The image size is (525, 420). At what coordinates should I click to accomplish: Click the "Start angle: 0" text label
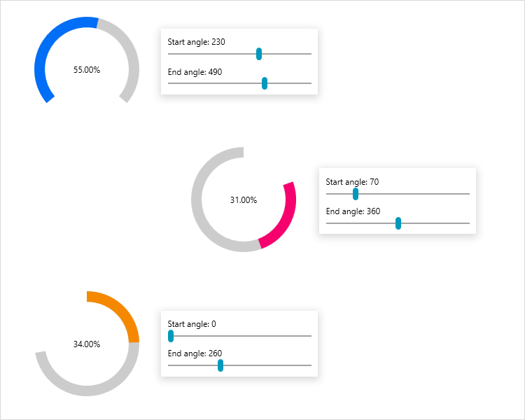192,324
